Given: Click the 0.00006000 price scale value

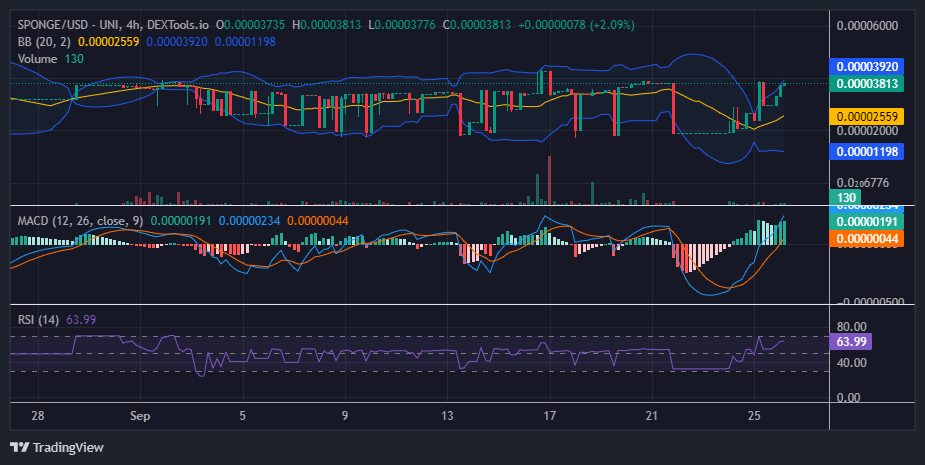Looking at the screenshot, I should coord(867,25).
